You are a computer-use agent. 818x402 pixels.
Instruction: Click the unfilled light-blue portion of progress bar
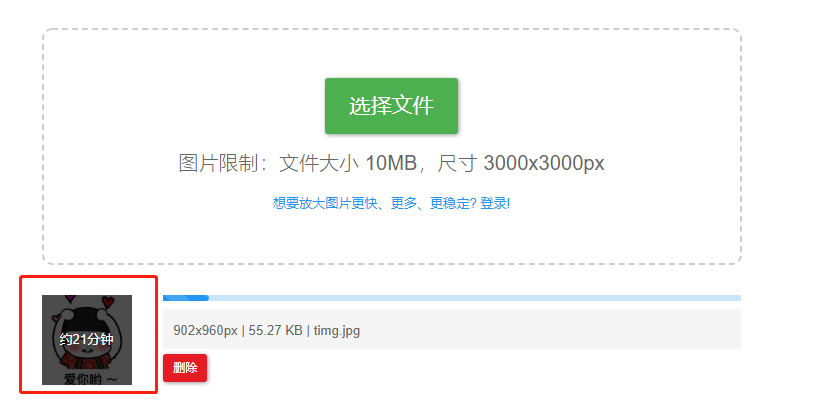[475, 298]
